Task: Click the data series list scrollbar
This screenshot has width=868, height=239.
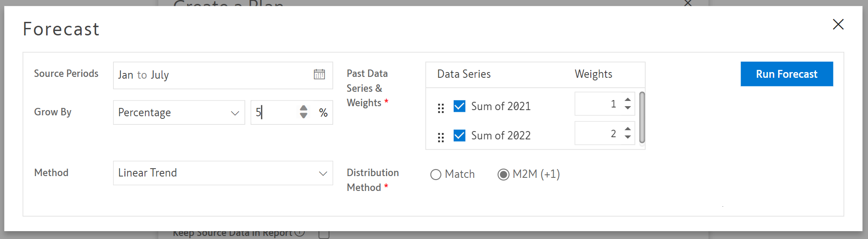Action: coord(642,117)
